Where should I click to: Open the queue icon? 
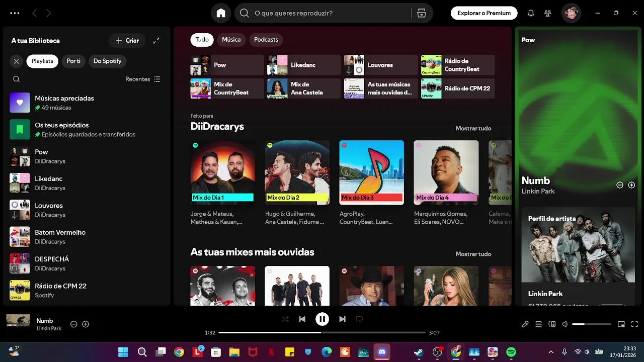(x=538, y=324)
